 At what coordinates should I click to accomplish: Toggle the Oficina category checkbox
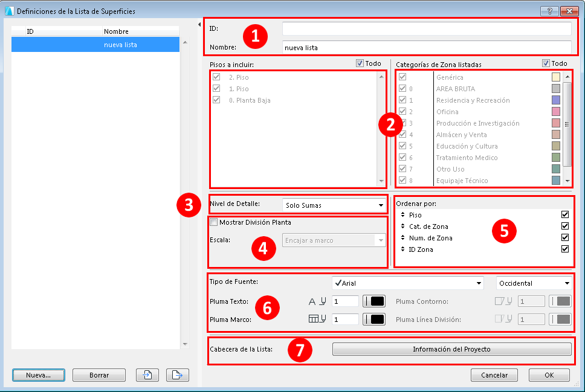tap(402, 111)
